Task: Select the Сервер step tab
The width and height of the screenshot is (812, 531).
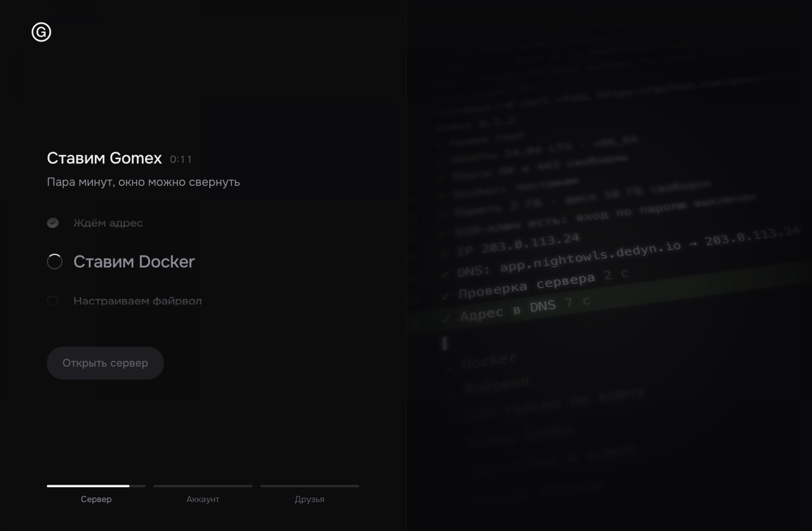Action: click(96, 499)
